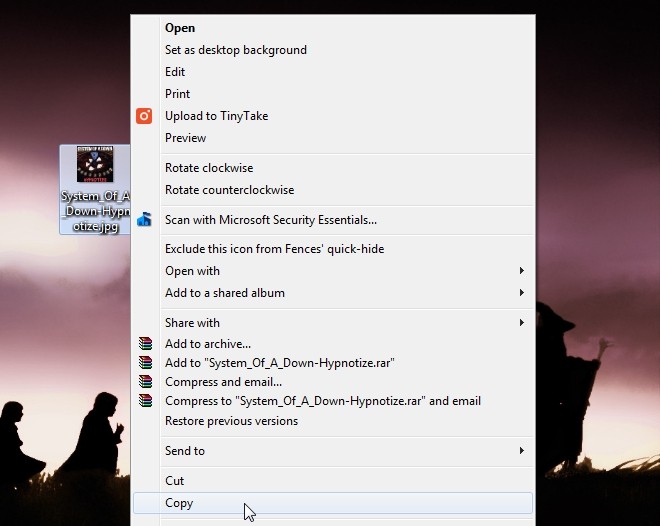The width and height of the screenshot is (660, 526).
Task: Click WinRAR icon beside Add to archive
Action: [145, 343]
